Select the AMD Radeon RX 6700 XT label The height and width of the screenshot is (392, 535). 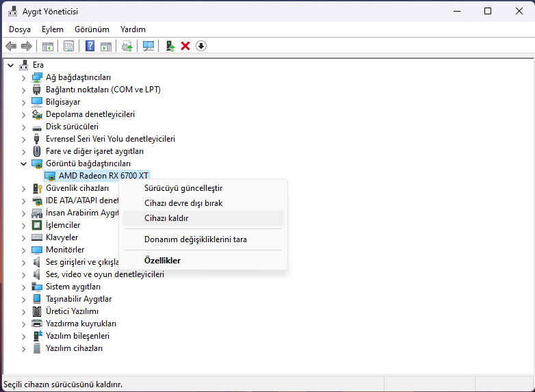pos(103,176)
